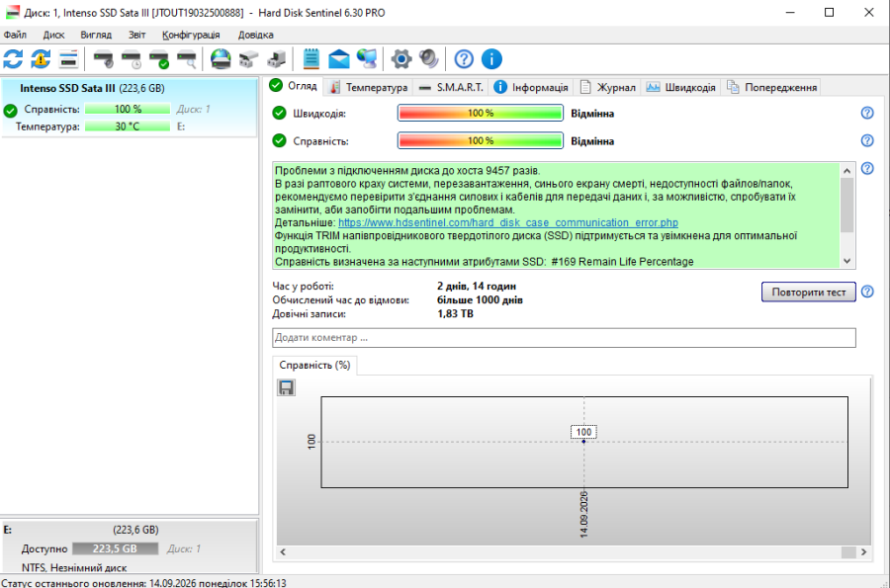Open the Попередження tab

click(772, 87)
